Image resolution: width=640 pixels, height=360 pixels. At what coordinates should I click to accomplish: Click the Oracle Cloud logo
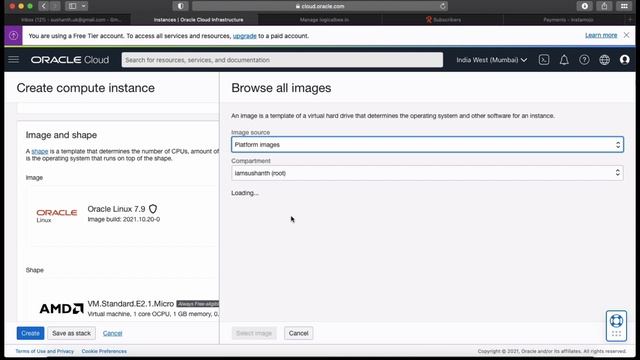point(70,60)
